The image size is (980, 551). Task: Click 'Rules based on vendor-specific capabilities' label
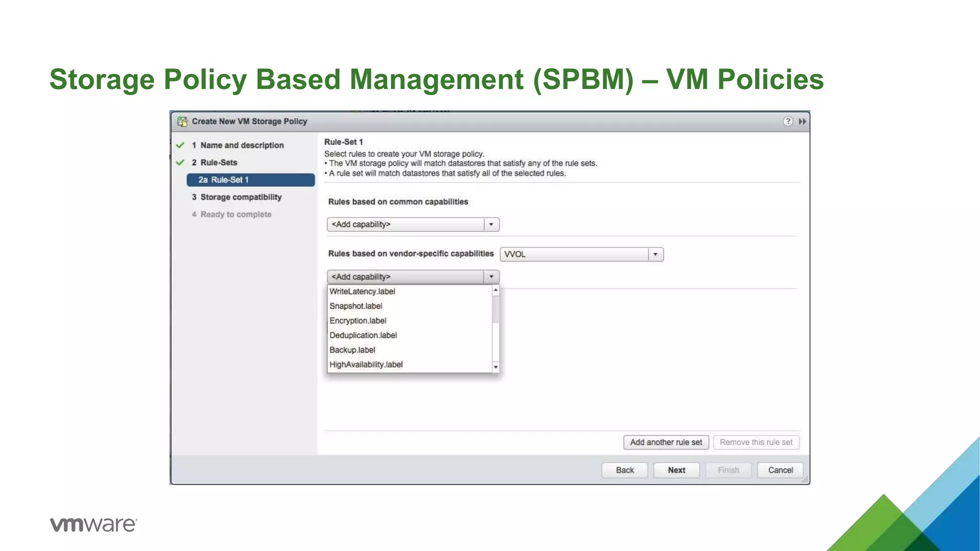(x=411, y=253)
